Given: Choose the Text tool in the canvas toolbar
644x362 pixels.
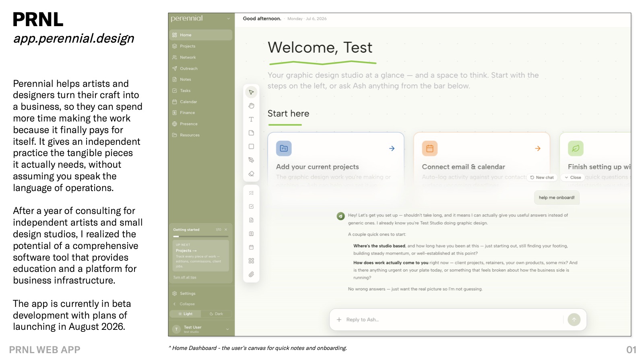Looking at the screenshot, I should [x=251, y=119].
